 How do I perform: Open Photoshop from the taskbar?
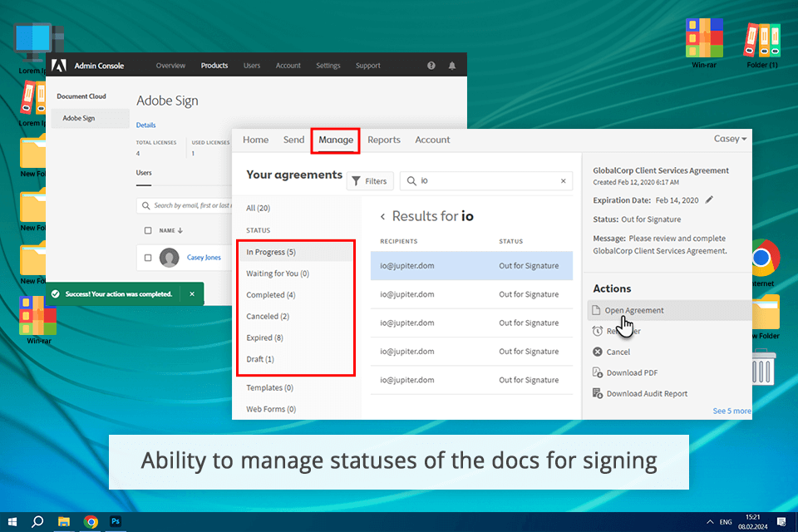coord(116,522)
